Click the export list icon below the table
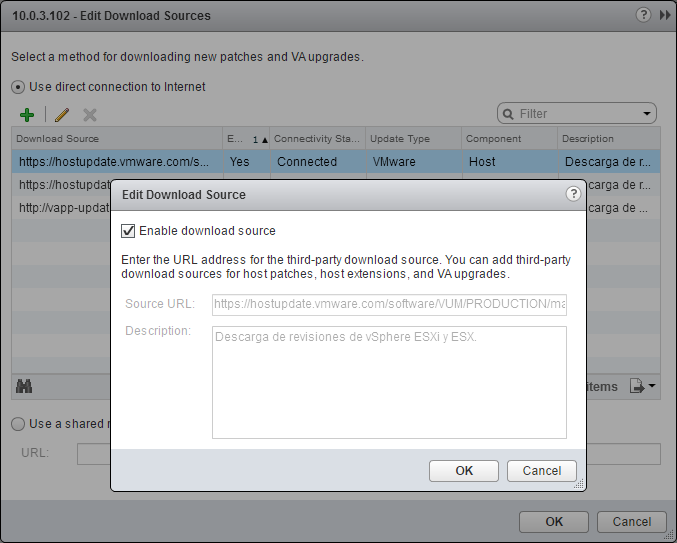The width and height of the screenshot is (677, 543). [x=642, y=387]
